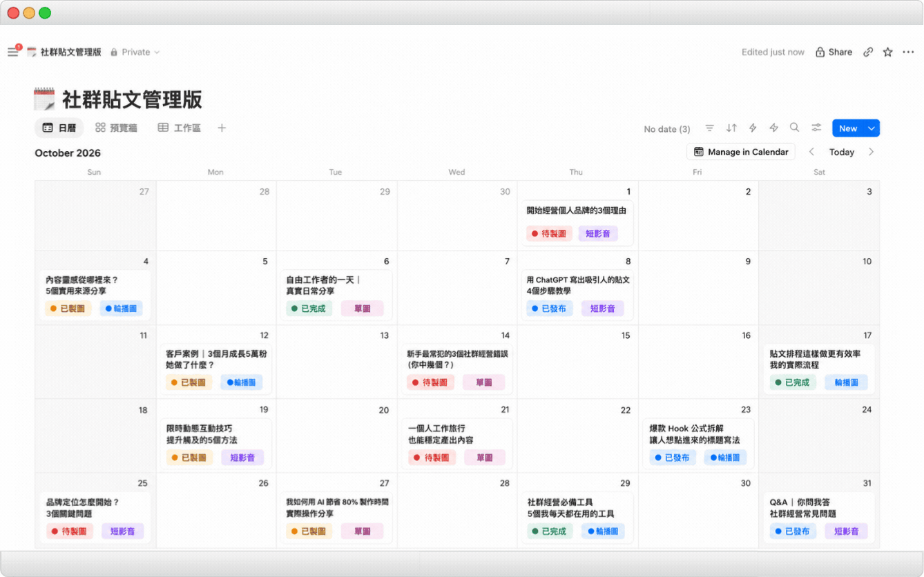Open search magnifier in view toolbar
The image size is (924, 577).
[x=795, y=128]
